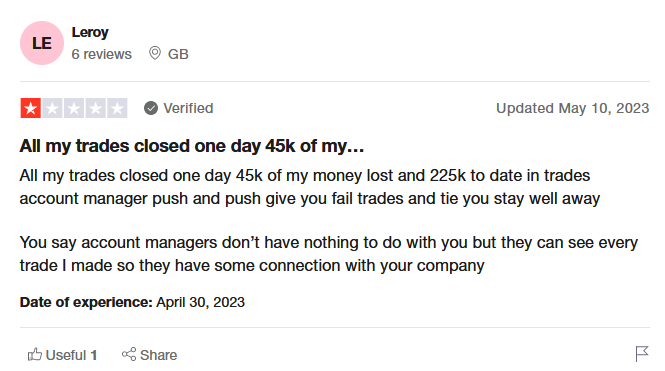665x371 pixels.
Task: Click the Verified label text
Action: pos(188,108)
